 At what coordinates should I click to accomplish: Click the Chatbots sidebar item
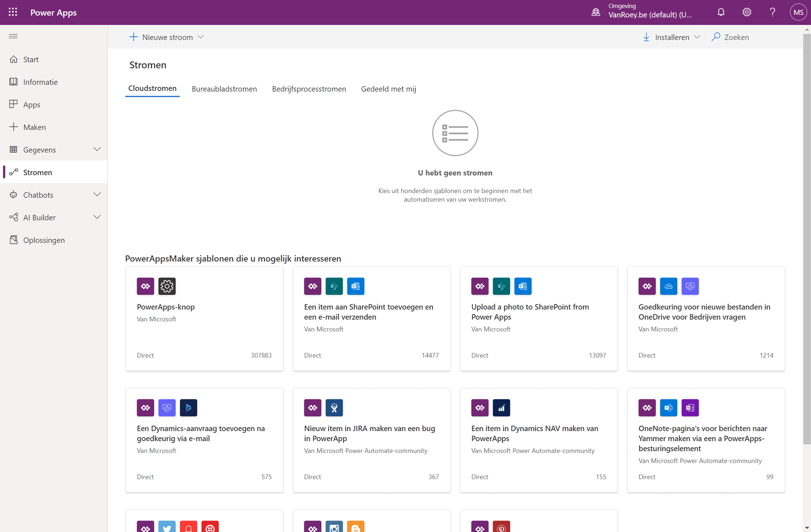pos(54,195)
